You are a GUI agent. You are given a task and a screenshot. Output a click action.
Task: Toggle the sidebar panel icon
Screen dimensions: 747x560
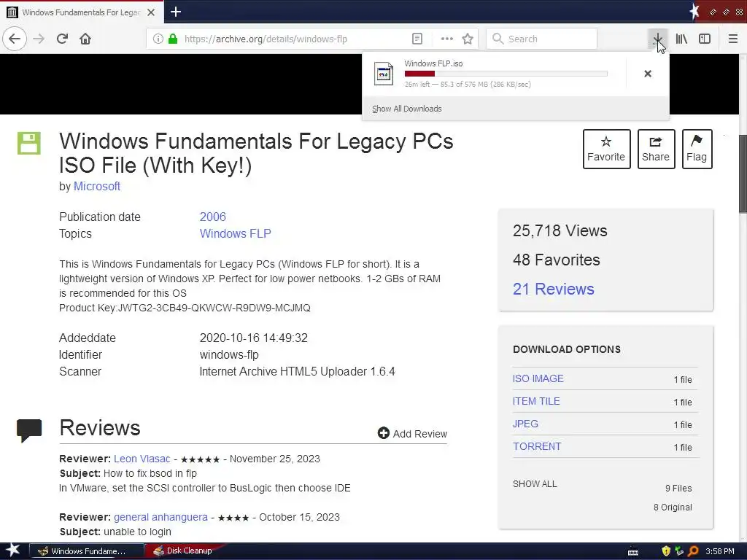705,39
